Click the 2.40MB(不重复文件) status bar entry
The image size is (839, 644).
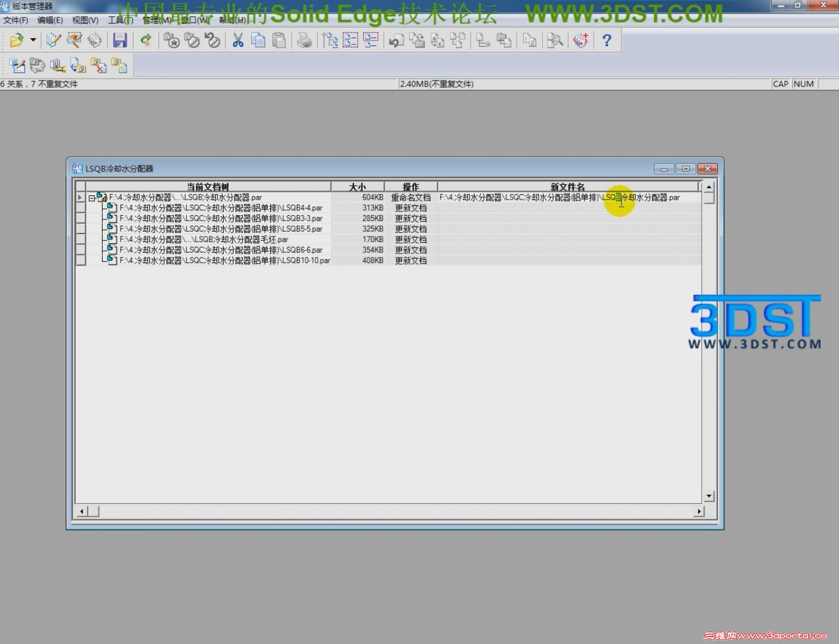pyautogui.click(x=436, y=84)
